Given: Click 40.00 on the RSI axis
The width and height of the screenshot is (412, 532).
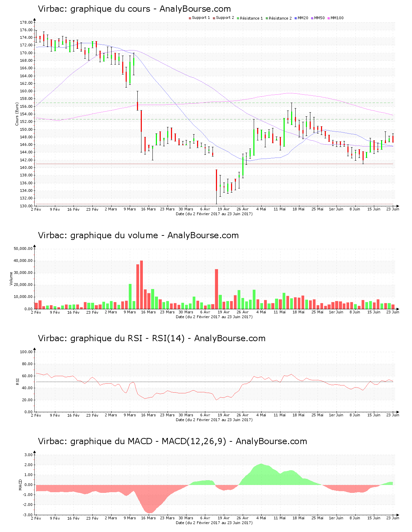Looking at the screenshot, I should tap(27, 388).
